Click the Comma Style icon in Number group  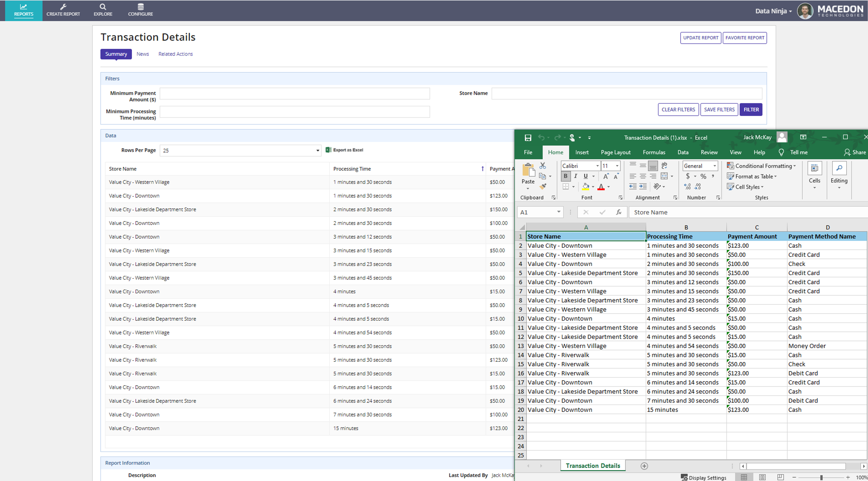713,176
